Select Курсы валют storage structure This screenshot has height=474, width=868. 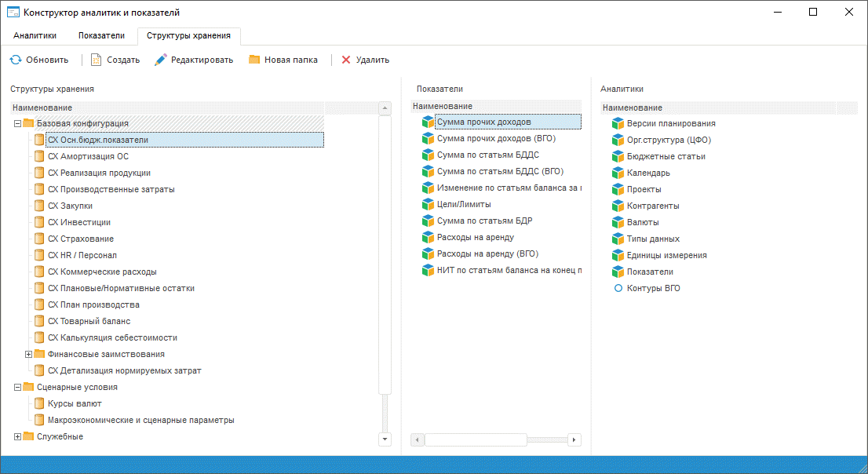pyautogui.click(x=75, y=403)
